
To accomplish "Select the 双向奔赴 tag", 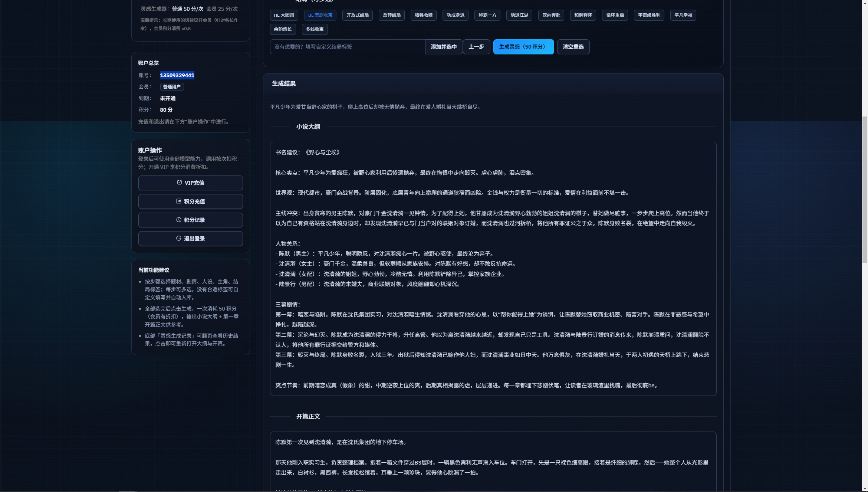I will pos(551,15).
